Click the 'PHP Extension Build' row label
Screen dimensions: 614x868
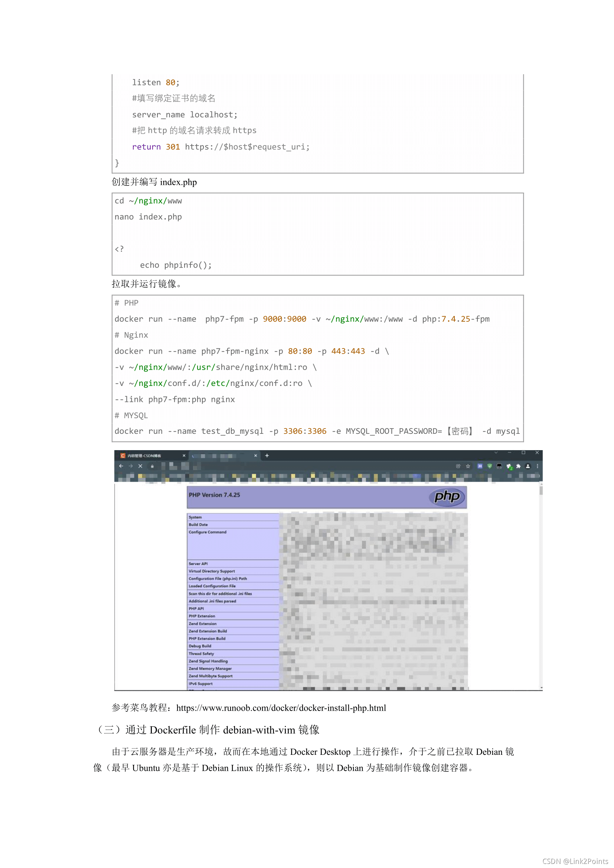(x=207, y=639)
